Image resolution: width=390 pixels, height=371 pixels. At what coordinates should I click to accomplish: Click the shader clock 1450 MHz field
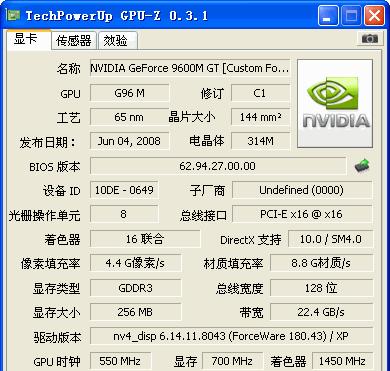coord(342,361)
